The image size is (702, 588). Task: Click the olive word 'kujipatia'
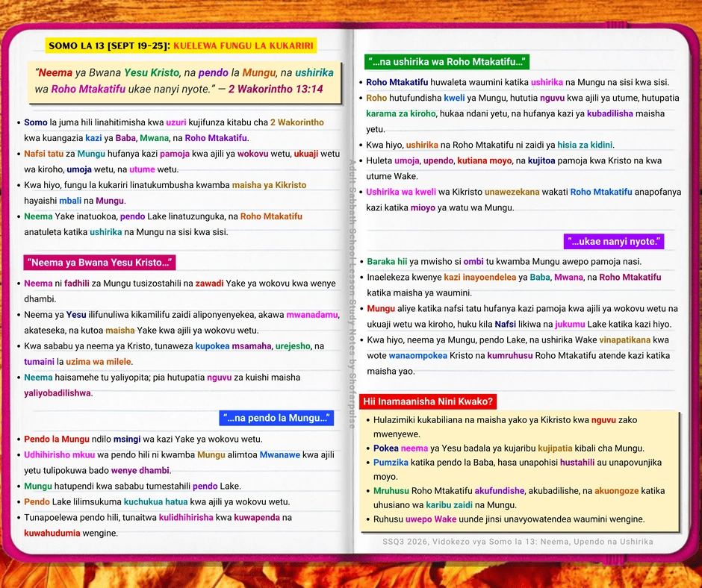(x=555, y=448)
